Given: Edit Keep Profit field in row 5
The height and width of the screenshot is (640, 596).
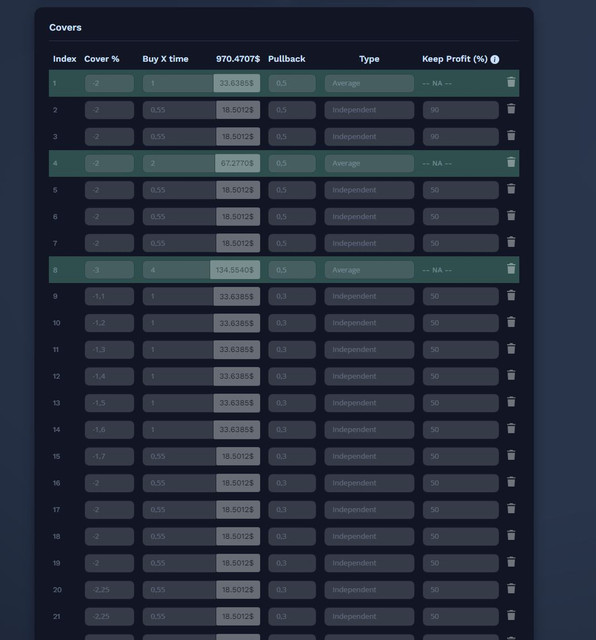Looking at the screenshot, I should pos(460,190).
